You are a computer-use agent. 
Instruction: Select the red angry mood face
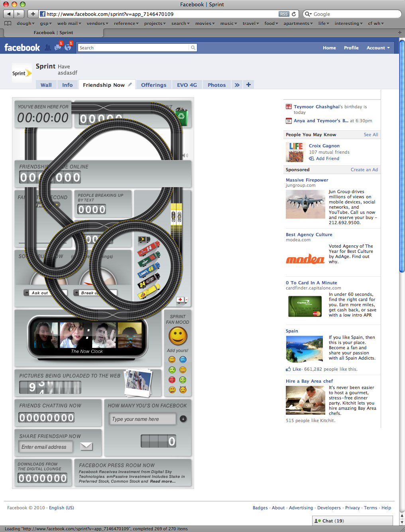pyautogui.click(x=172, y=379)
